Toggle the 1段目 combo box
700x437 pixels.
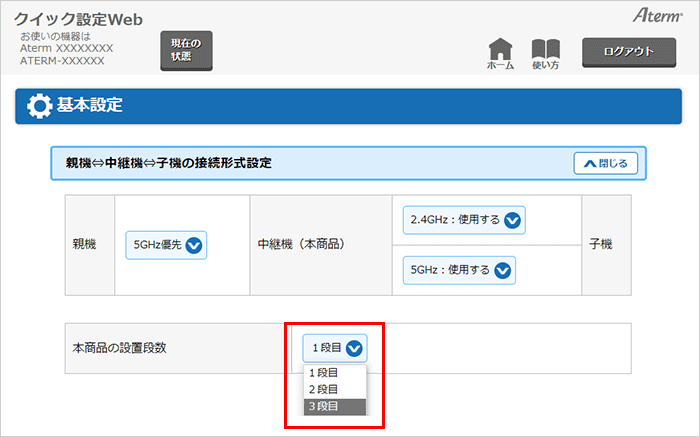(335, 348)
